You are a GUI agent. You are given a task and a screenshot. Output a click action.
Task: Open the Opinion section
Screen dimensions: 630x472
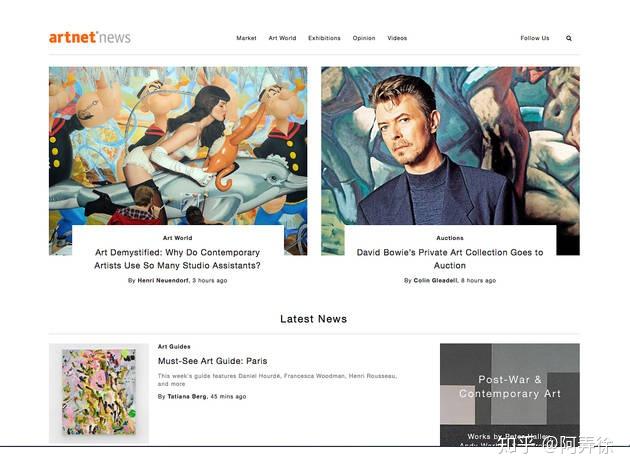pos(364,38)
